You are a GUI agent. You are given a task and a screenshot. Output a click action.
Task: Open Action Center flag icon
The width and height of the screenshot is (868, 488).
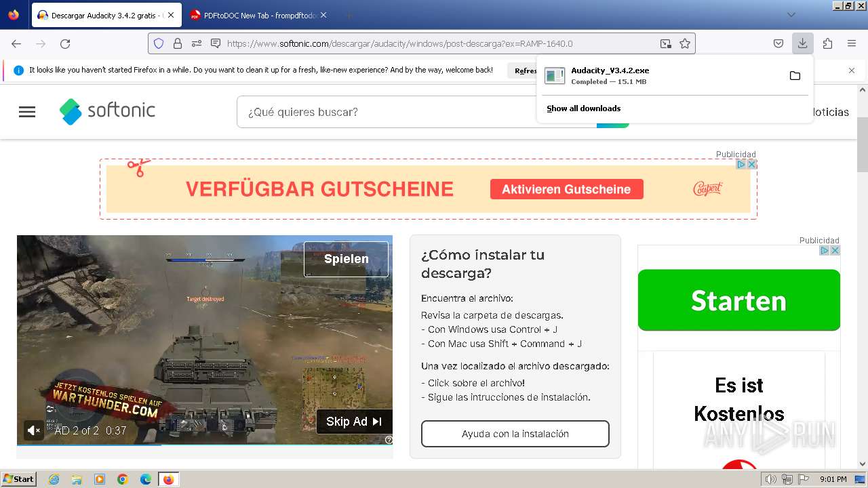click(x=804, y=479)
